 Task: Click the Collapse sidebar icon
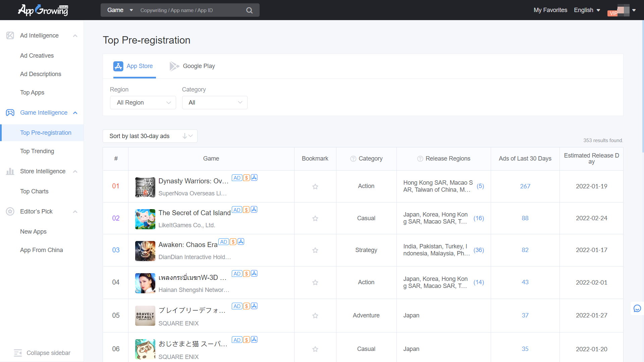18,353
